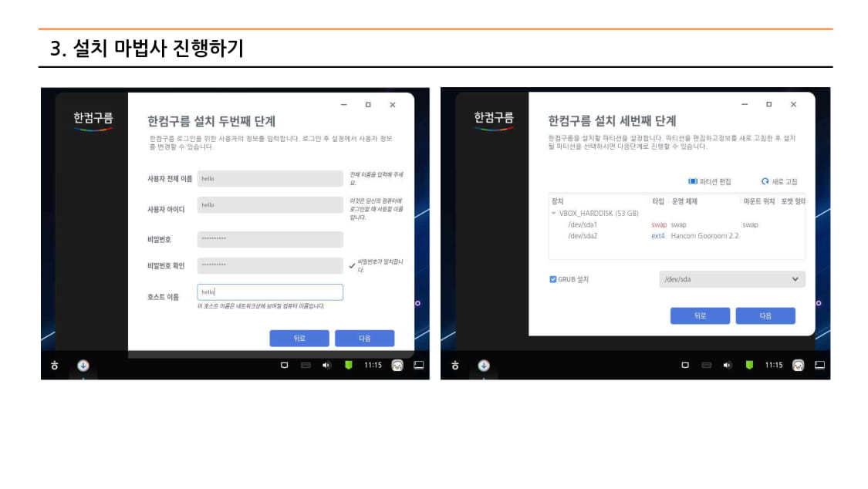Click 다음 in the third-step window
The height and width of the screenshot is (489, 868).
tap(765, 316)
